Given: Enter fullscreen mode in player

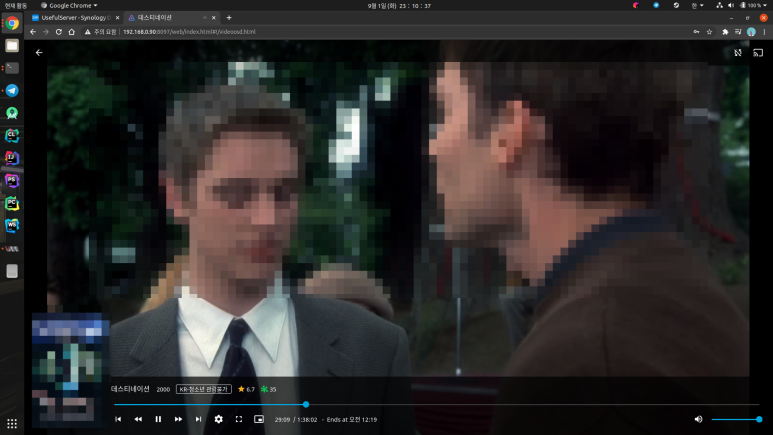Looking at the screenshot, I should click(239, 419).
